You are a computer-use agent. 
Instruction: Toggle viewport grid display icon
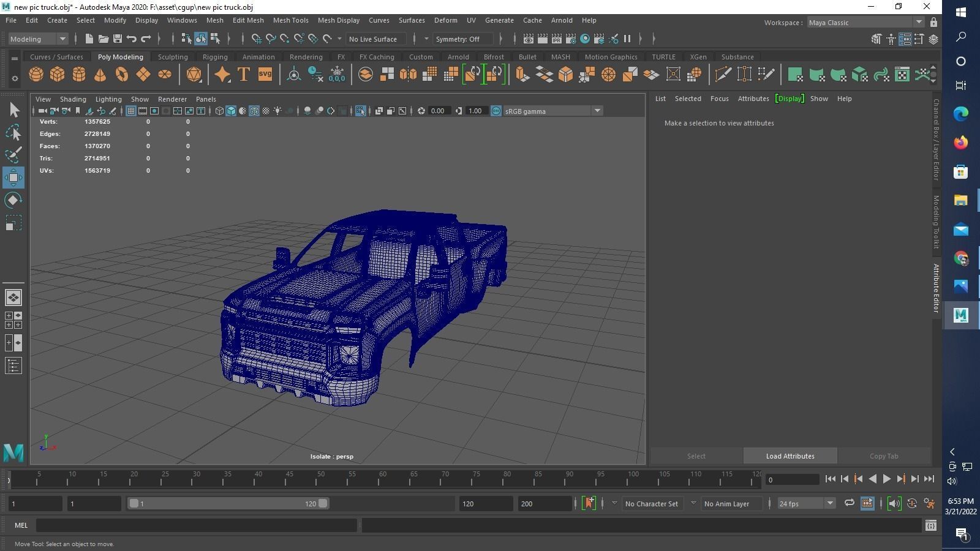click(130, 111)
